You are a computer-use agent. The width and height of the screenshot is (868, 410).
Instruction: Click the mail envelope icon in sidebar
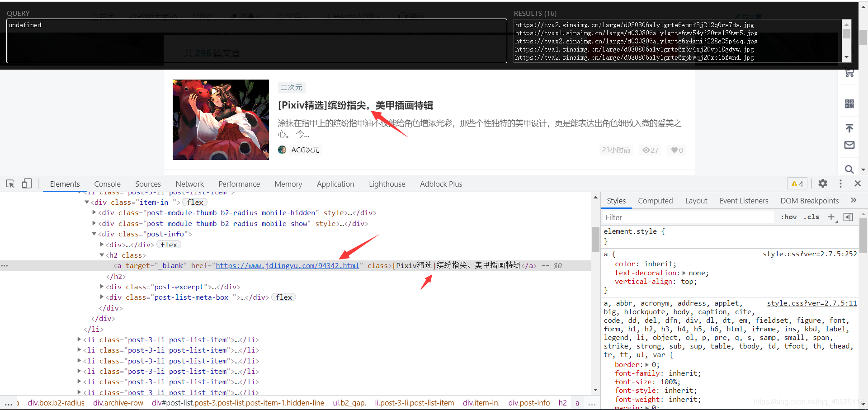(849, 145)
